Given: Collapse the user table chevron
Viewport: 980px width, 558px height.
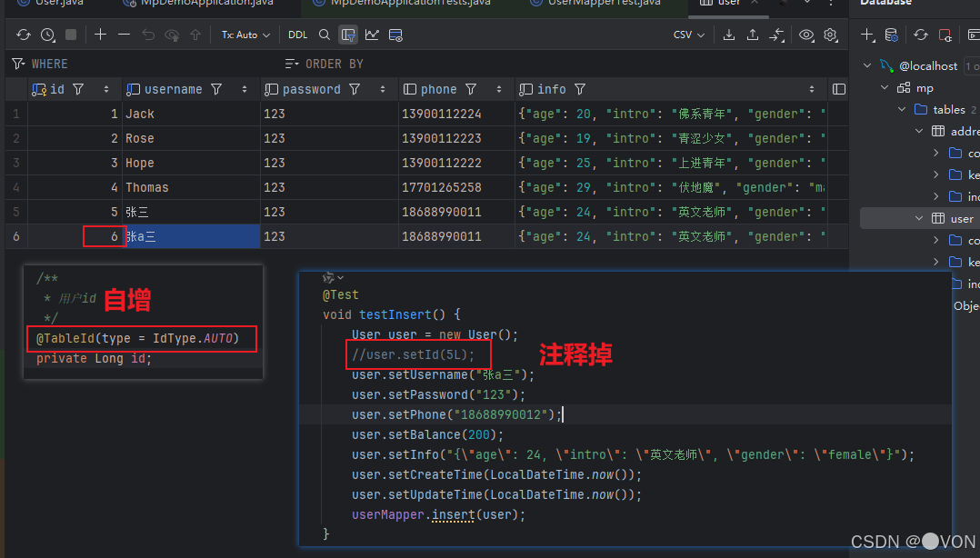Looking at the screenshot, I should tap(919, 218).
